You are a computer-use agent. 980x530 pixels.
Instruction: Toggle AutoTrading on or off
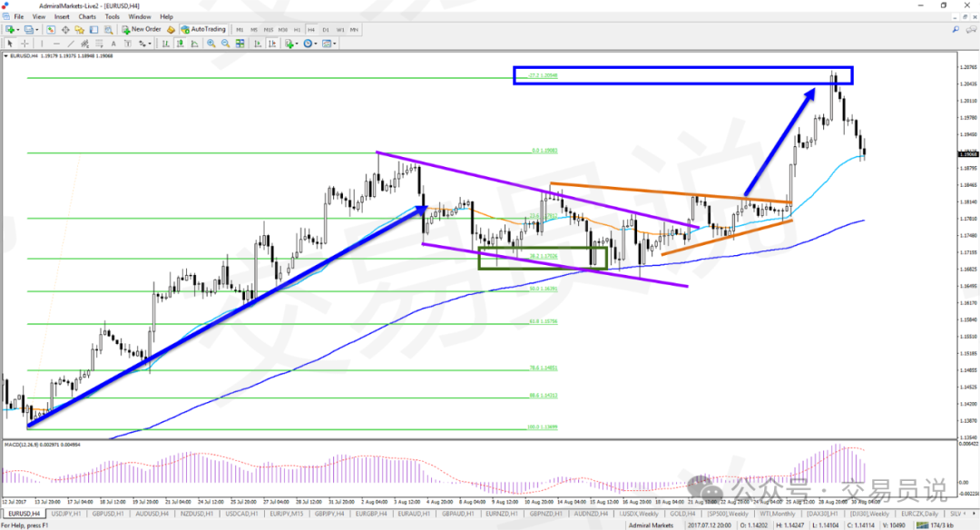pyautogui.click(x=203, y=29)
